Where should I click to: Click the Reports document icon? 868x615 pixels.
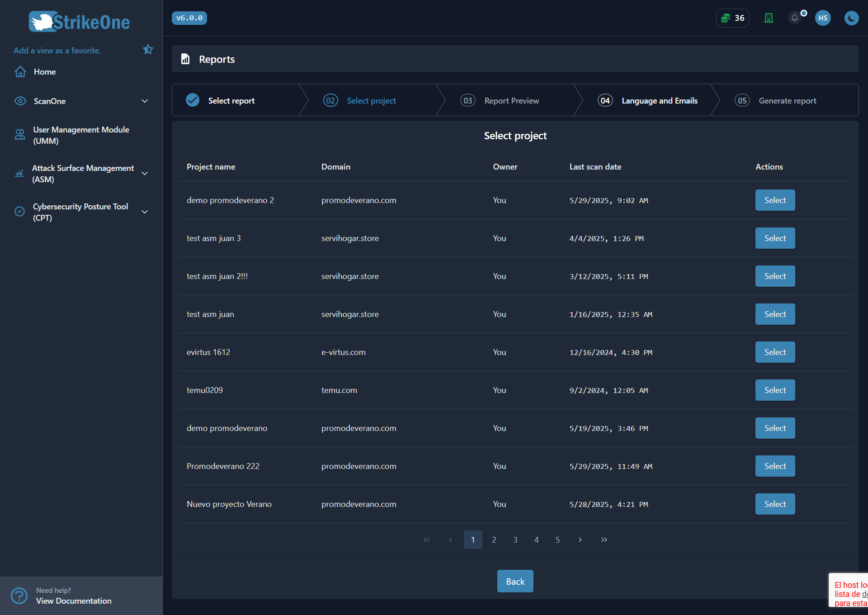(185, 59)
